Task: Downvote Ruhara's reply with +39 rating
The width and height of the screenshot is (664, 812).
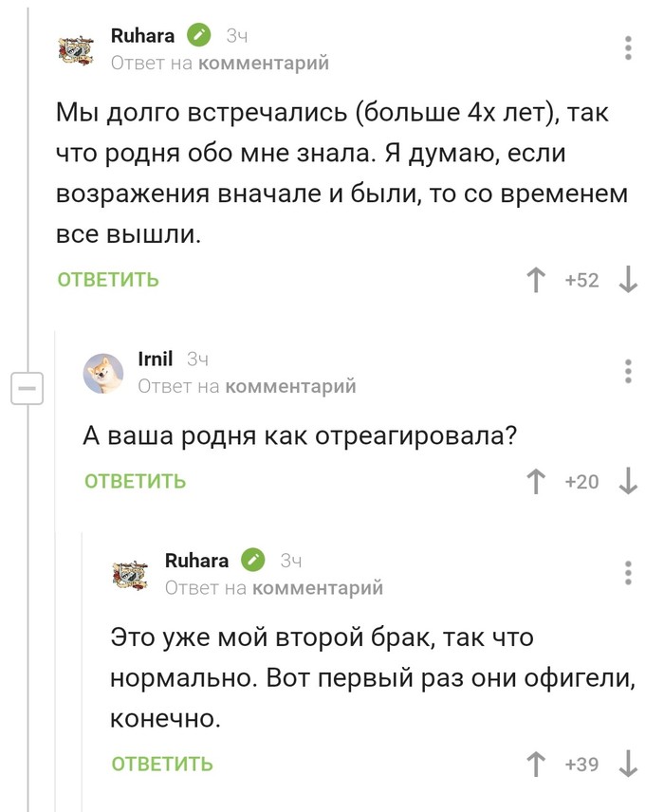Action: (x=627, y=764)
